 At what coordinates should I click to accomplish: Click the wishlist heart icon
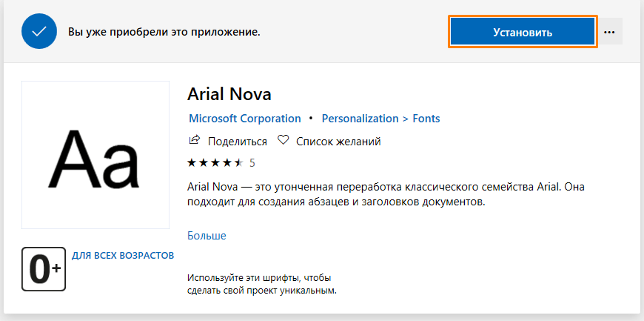point(283,140)
